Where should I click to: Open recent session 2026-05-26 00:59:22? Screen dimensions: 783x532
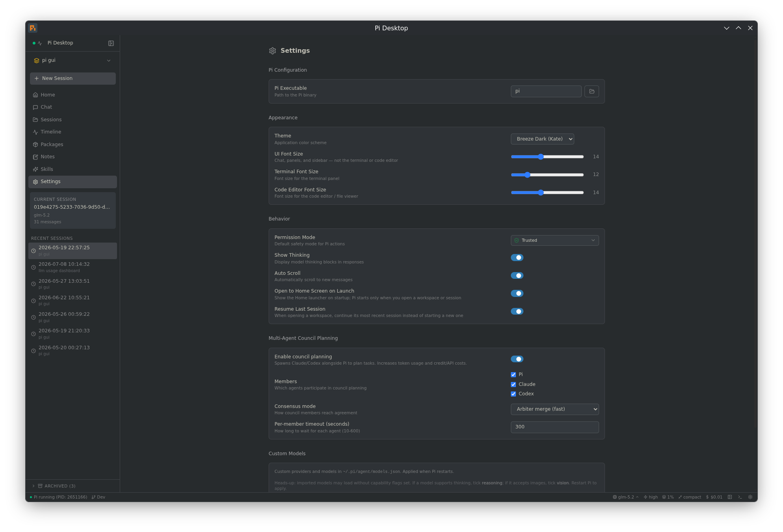point(72,317)
